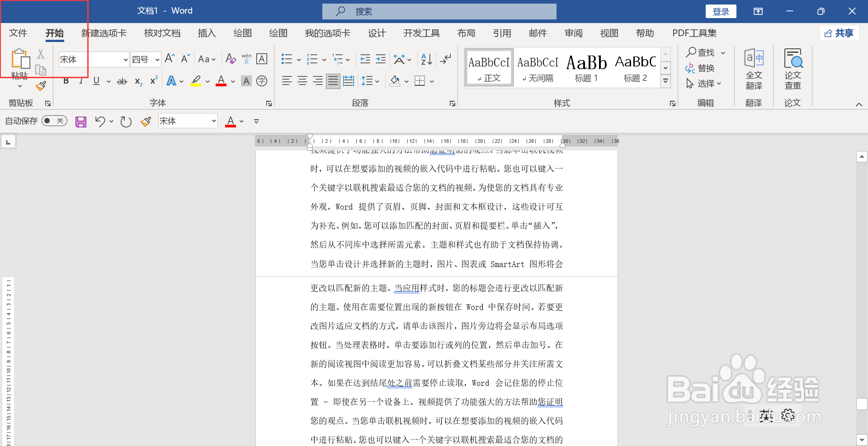
Task: Toggle italic formatting
Action: [81, 81]
